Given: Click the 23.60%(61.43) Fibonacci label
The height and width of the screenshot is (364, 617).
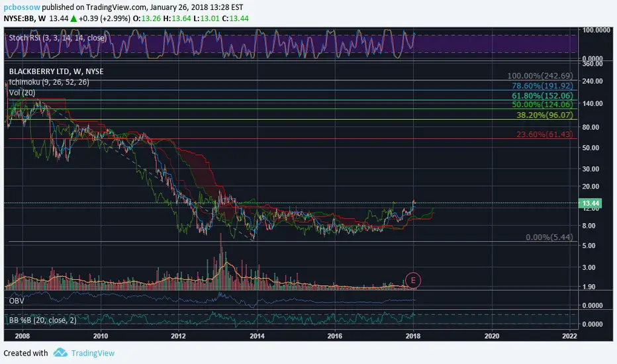Looking at the screenshot, I should pos(545,134).
